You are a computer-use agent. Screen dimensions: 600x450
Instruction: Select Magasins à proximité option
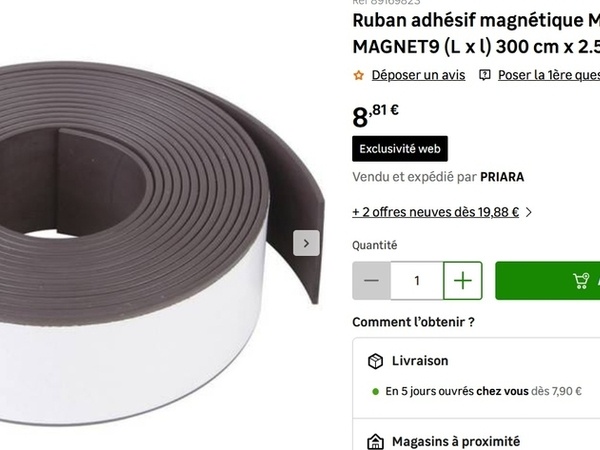[x=476, y=435]
